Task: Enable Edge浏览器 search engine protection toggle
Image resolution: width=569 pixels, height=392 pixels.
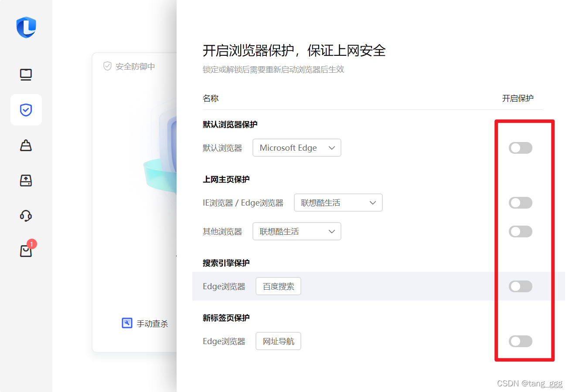Action: tap(521, 286)
